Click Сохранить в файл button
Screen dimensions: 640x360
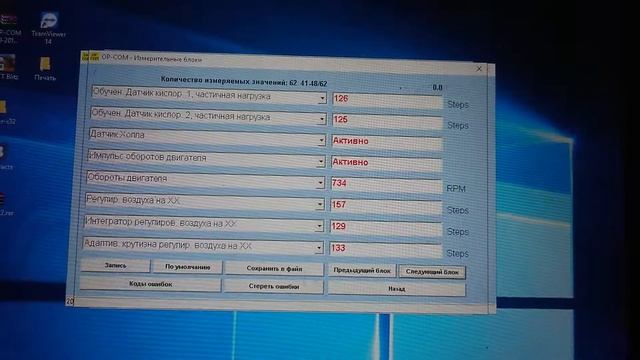click(274, 269)
